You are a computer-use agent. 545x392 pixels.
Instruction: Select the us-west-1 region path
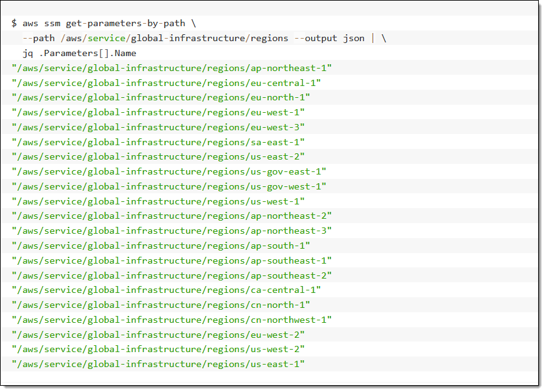tap(158, 201)
